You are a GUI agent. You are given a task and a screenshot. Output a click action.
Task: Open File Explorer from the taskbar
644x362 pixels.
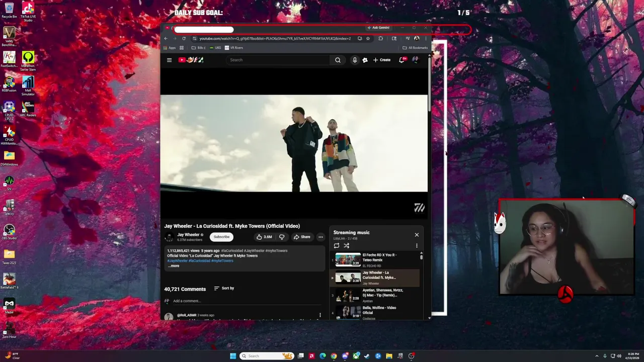[x=389, y=356]
